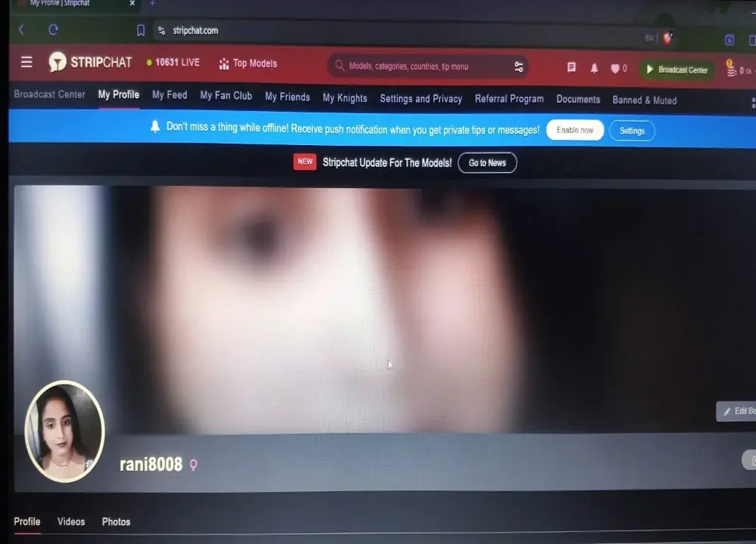
Task: Click Go to News button
Action: pyautogui.click(x=487, y=162)
